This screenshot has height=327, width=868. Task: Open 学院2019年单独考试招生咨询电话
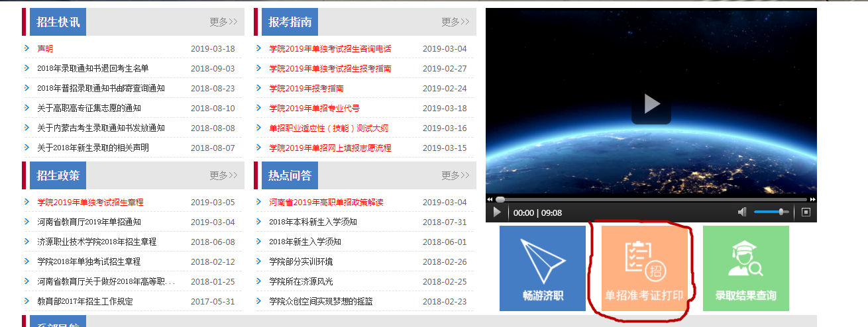pos(330,49)
